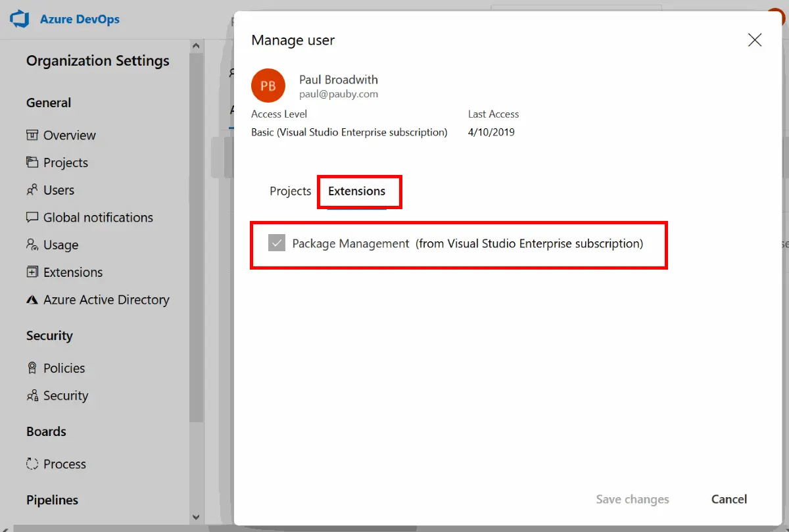Click the Process dashed-circle icon
This screenshot has height=532, width=789.
[x=32, y=464]
